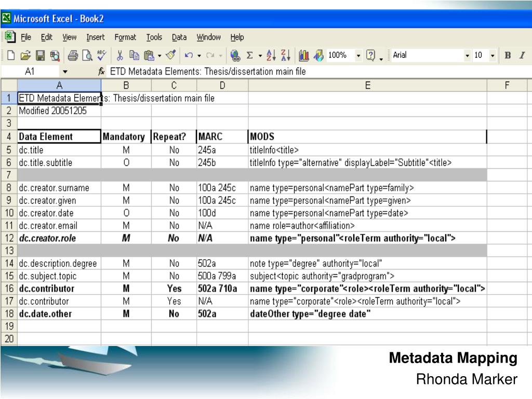The height and width of the screenshot is (399, 532).
Task: Open the Chart Wizard icon
Action: pyautogui.click(x=303, y=55)
